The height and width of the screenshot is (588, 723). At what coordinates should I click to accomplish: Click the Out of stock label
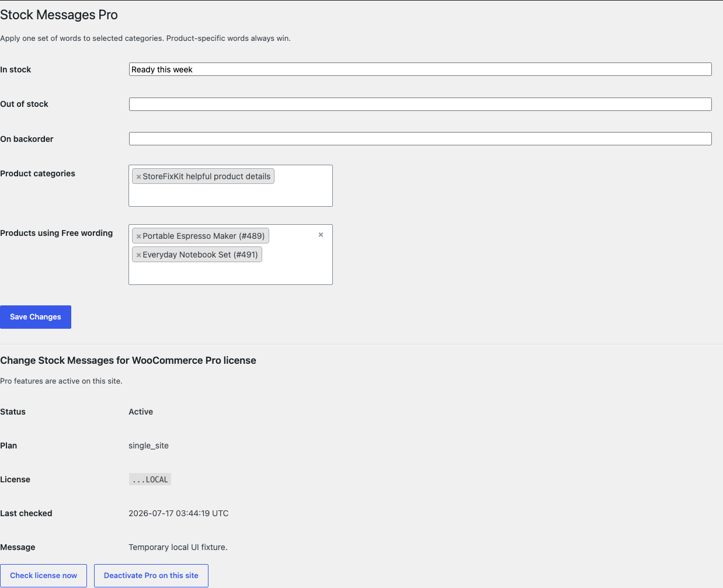coord(25,104)
